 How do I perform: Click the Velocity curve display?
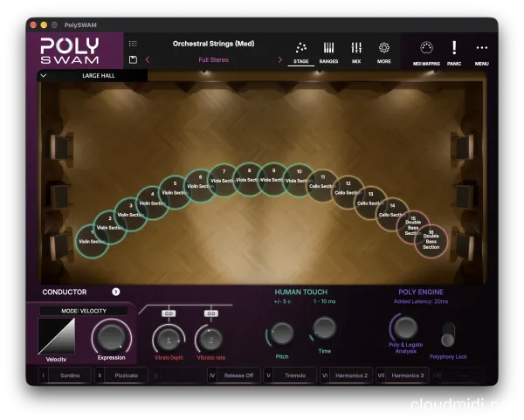tap(57, 336)
